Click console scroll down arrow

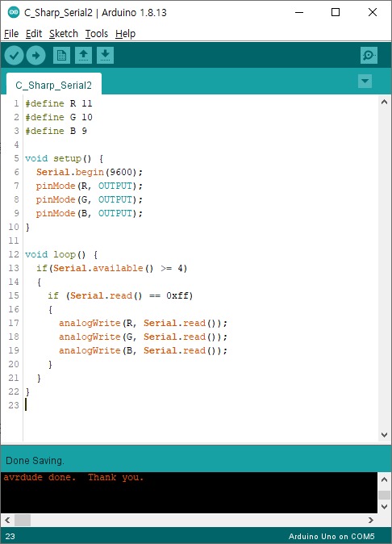point(384,507)
